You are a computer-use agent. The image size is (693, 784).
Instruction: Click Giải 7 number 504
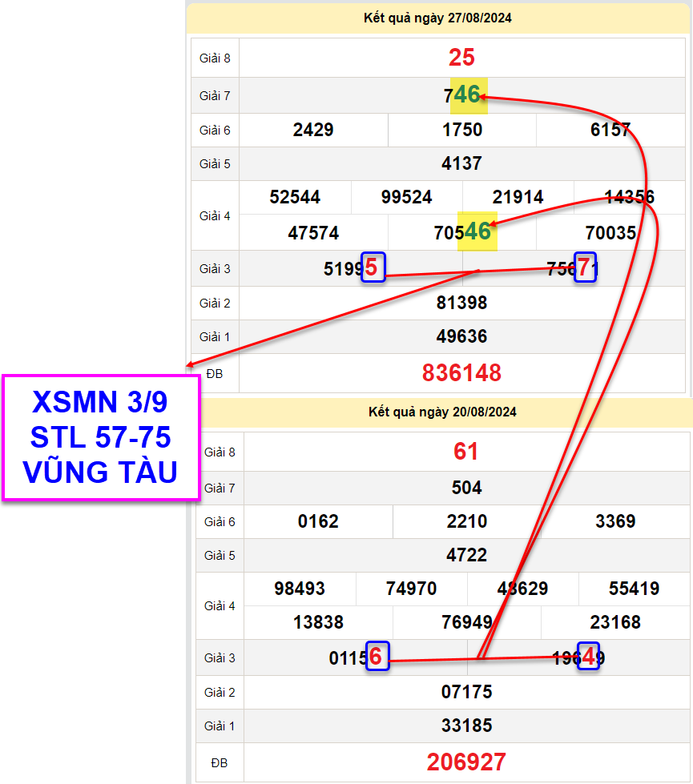pos(466,488)
